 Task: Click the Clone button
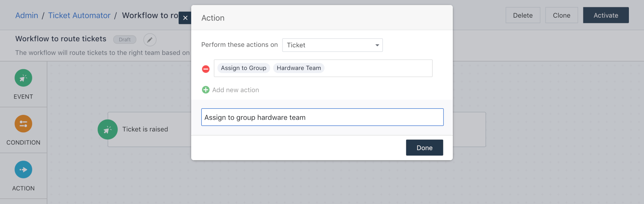[x=561, y=15]
